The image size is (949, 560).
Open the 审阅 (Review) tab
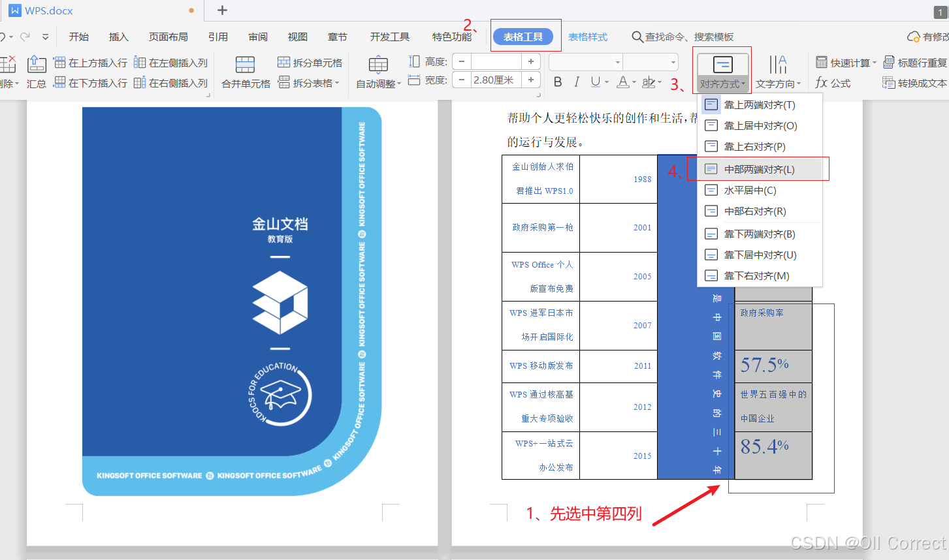click(258, 37)
